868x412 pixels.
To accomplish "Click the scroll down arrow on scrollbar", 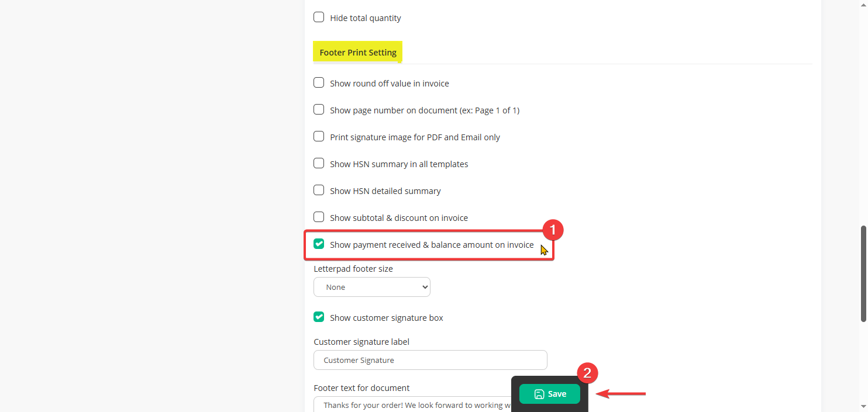I will tap(863, 407).
